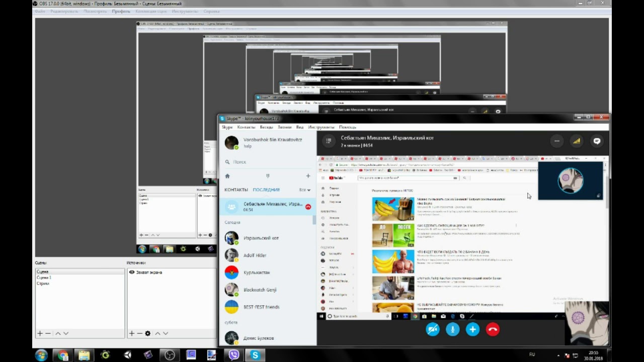The image size is (644, 362).
Task: Open the Blackwatch Genji conversation
Action: coord(267,290)
